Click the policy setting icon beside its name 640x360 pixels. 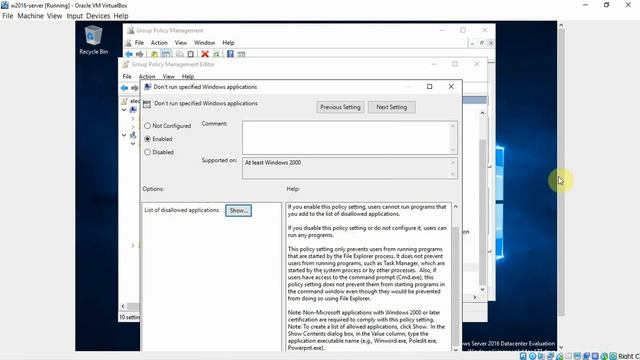pyautogui.click(x=147, y=104)
